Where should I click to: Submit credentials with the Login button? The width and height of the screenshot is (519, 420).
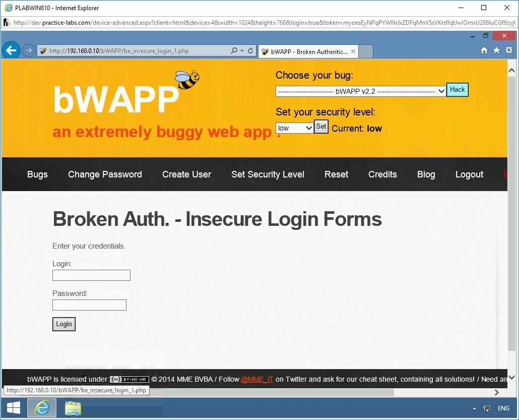point(63,324)
